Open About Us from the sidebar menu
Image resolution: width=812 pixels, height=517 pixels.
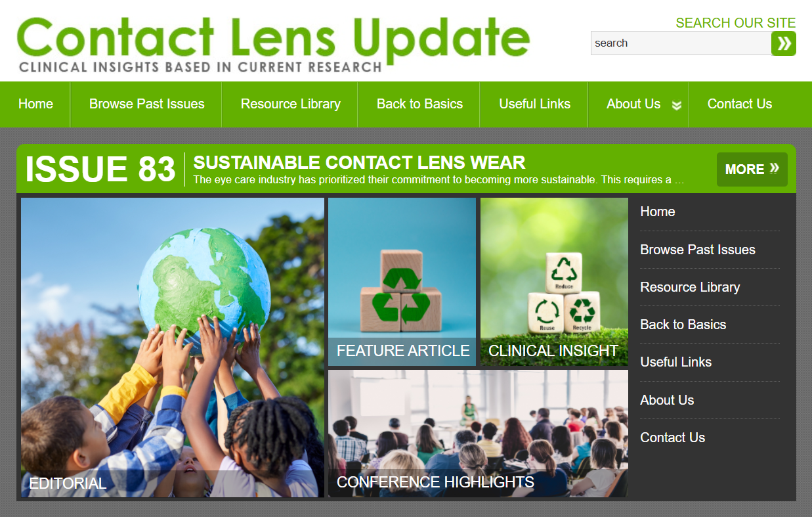tap(667, 400)
